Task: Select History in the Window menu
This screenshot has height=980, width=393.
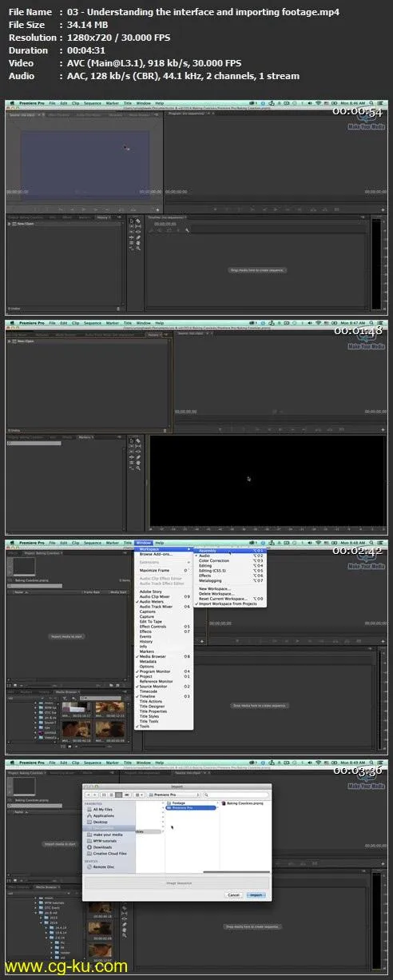Action: click(164, 642)
